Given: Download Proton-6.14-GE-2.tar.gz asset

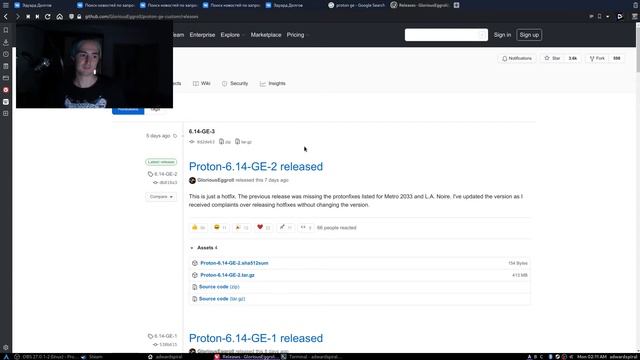Looking at the screenshot, I should [227, 275].
